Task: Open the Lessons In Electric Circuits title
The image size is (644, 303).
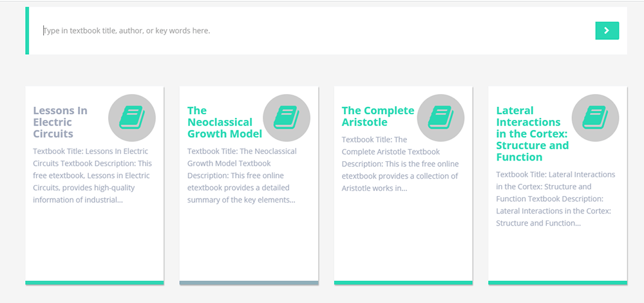Action: point(60,122)
